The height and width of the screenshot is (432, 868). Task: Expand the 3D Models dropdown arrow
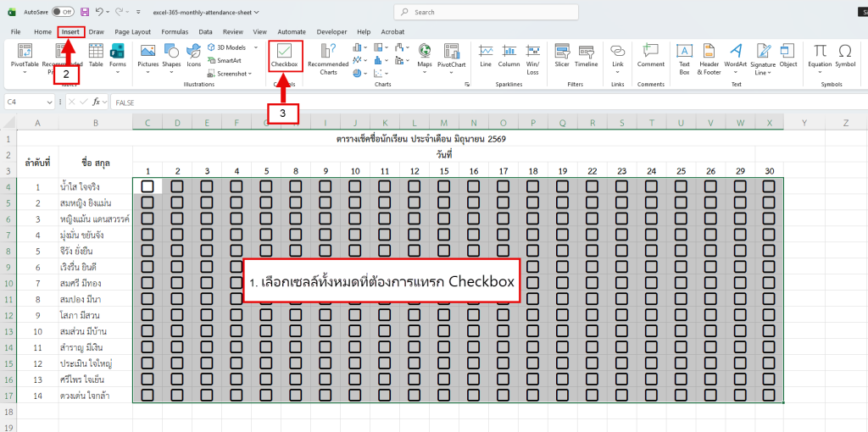coord(256,47)
